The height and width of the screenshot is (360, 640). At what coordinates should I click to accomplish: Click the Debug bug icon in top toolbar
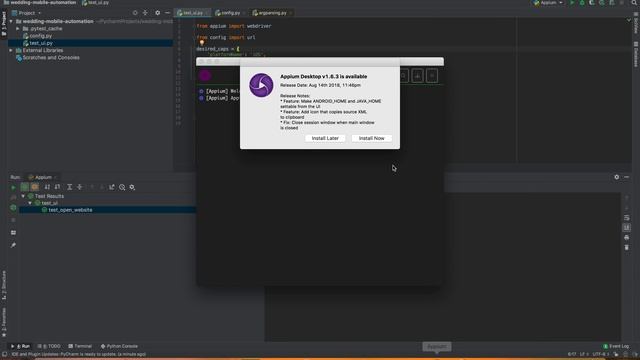click(582, 3)
